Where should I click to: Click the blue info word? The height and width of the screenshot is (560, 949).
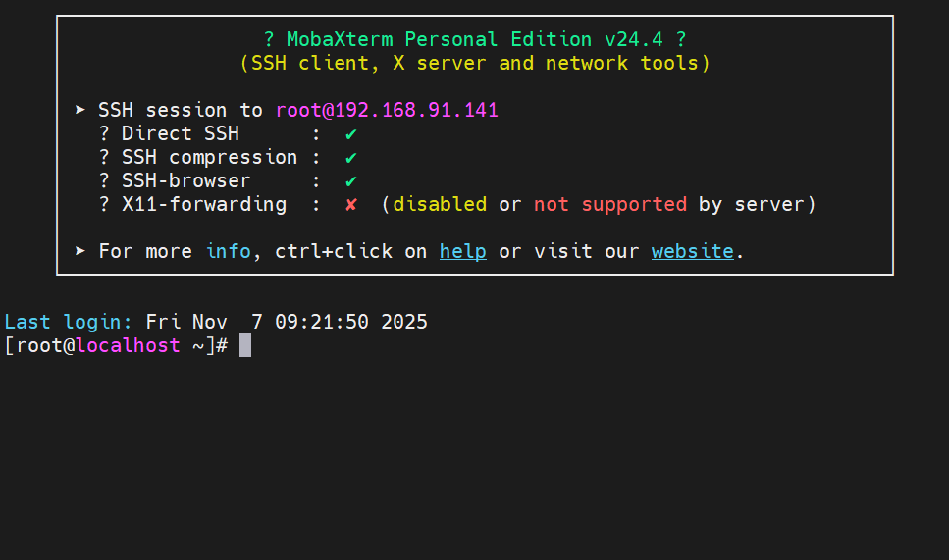click(x=228, y=251)
